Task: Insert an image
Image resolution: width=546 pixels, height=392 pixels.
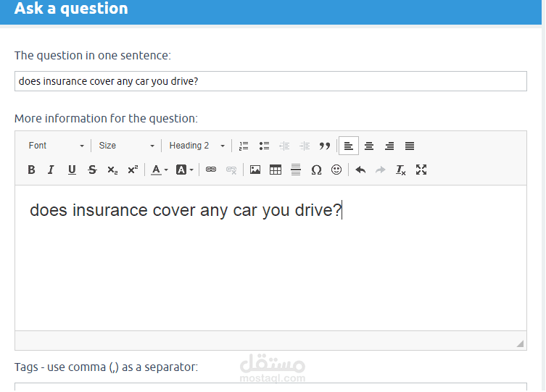Action: click(255, 170)
